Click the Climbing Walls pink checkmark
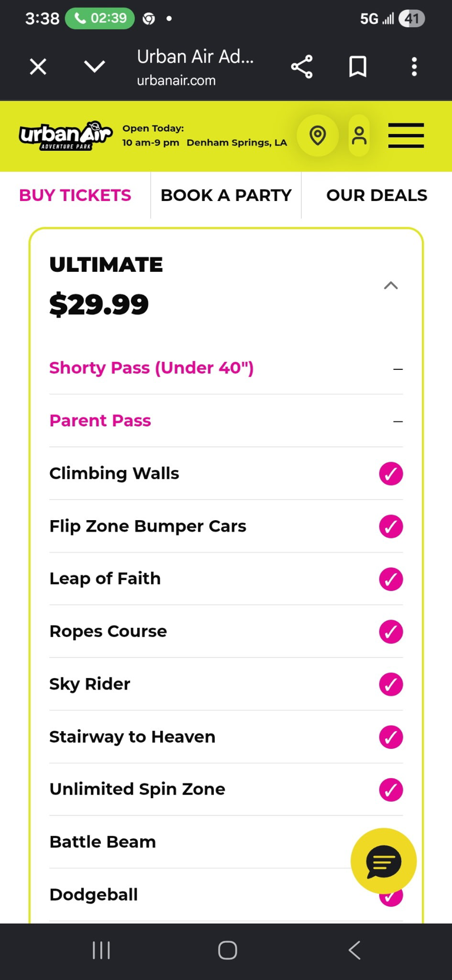The width and height of the screenshot is (452, 980). (x=391, y=473)
